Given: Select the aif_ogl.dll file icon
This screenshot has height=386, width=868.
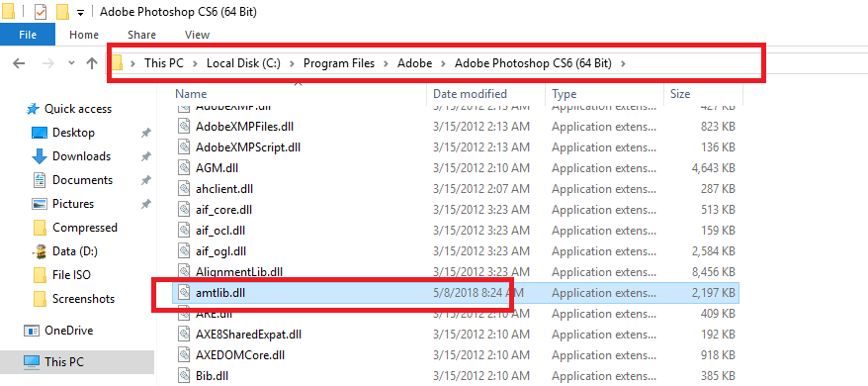Looking at the screenshot, I should [184, 251].
